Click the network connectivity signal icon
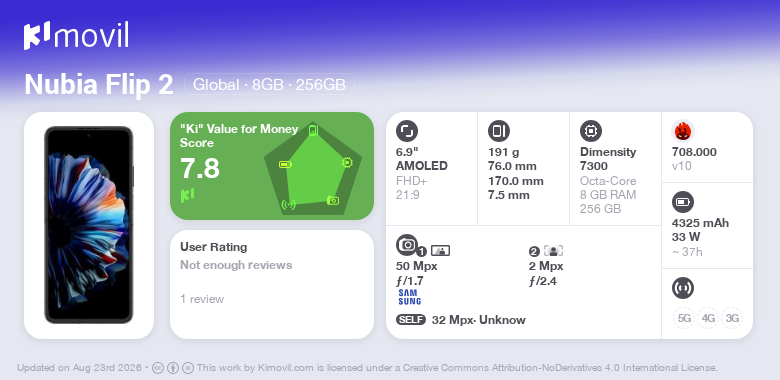 tap(683, 288)
